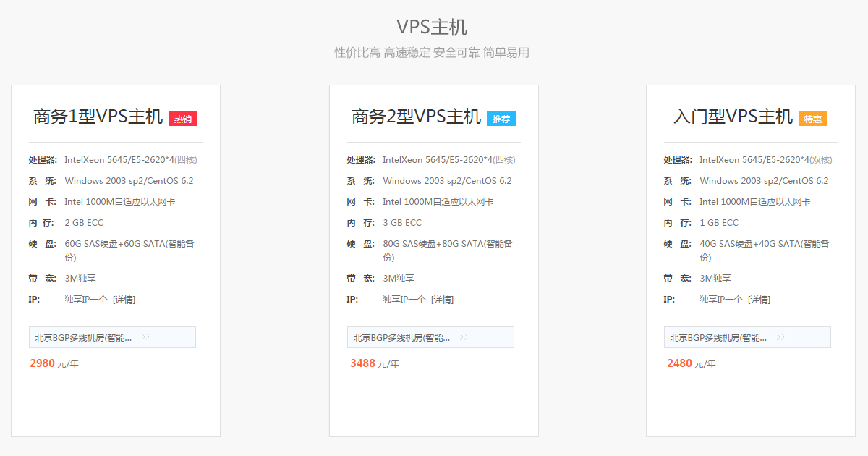Expand 北京BGP多线机房 selector in 商务2型 card
868x456 pixels.
[430, 337]
